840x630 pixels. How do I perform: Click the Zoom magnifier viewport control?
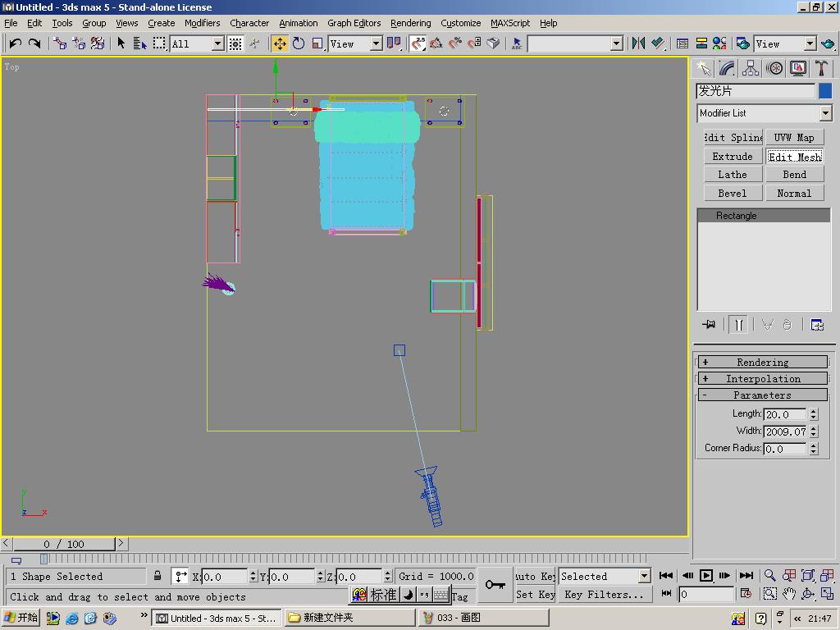769,576
